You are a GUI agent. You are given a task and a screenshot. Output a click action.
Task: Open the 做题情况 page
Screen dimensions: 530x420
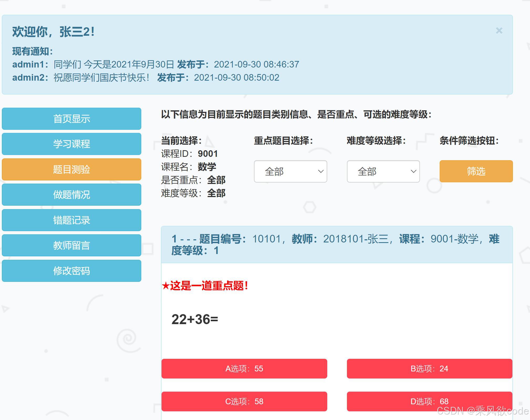[71, 195]
